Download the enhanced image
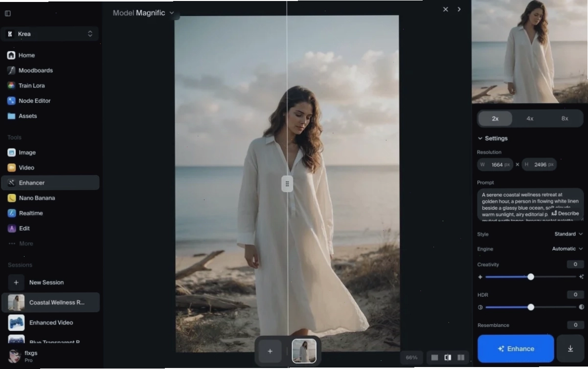588x369 pixels. coord(570,348)
